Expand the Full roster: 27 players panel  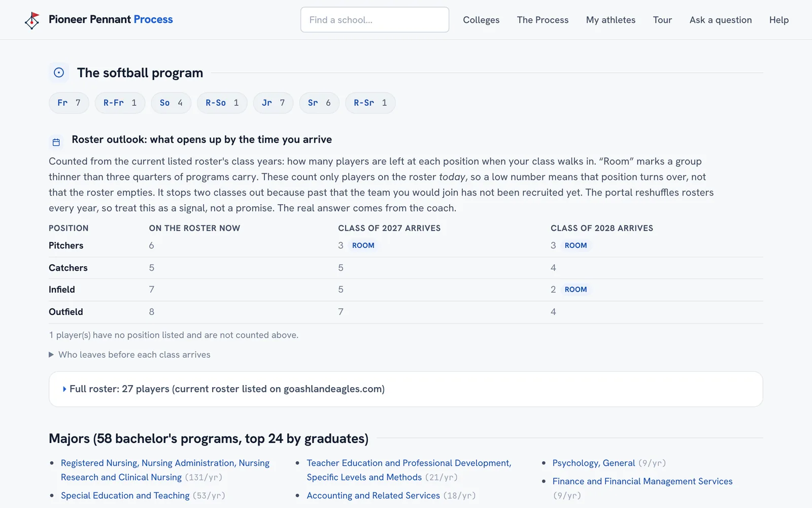click(406, 389)
